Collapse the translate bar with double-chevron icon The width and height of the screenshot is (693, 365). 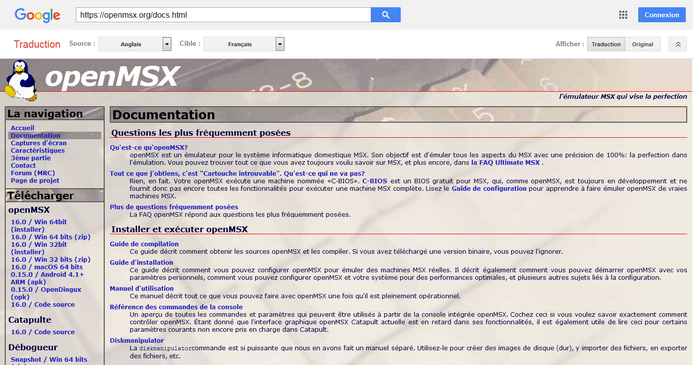[678, 44]
